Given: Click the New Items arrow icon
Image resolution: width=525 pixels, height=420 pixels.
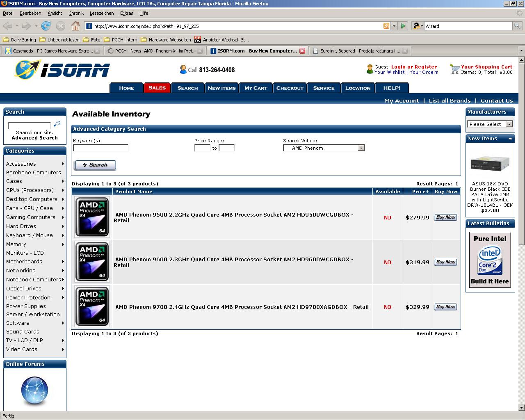Looking at the screenshot, I should 510,139.
